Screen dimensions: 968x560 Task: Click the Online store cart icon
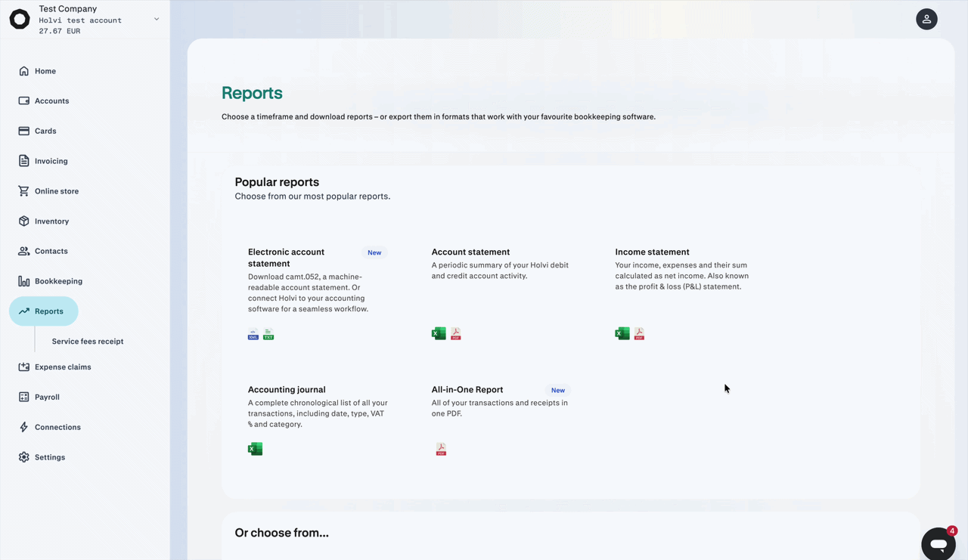pyautogui.click(x=24, y=191)
